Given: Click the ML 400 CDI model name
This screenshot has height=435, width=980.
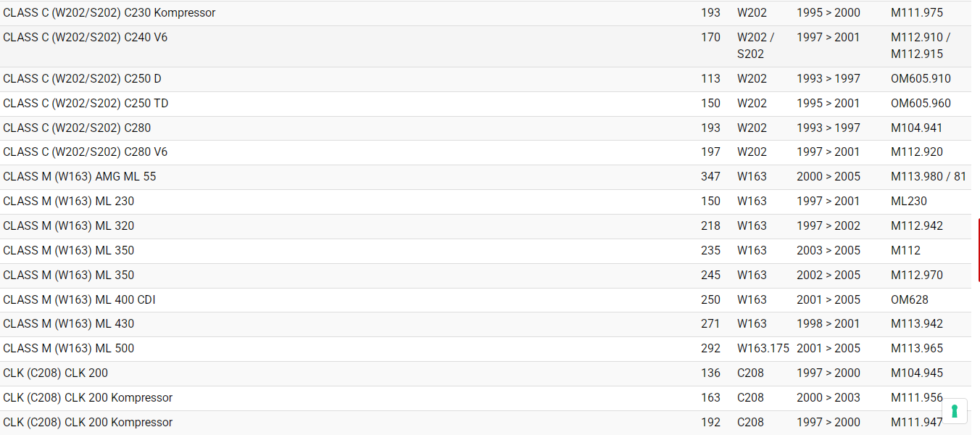Looking at the screenshot, I should pyautogui.click(x=80, y=299).
